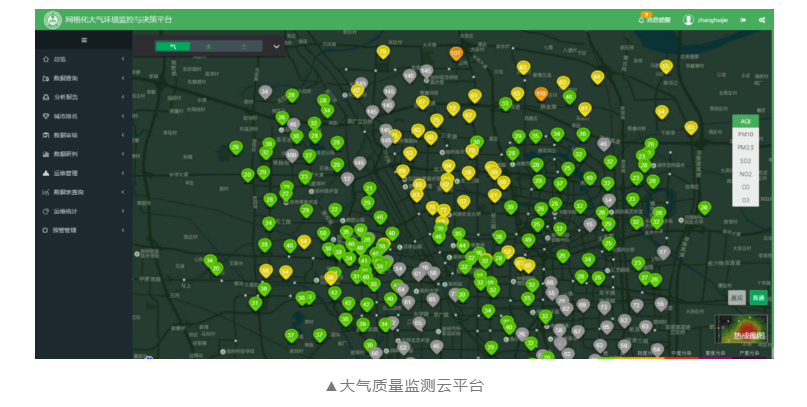Click the grey map mode button
Image resolution: width=807 pixels, height=407 pixels.
[x=736, y=298]
